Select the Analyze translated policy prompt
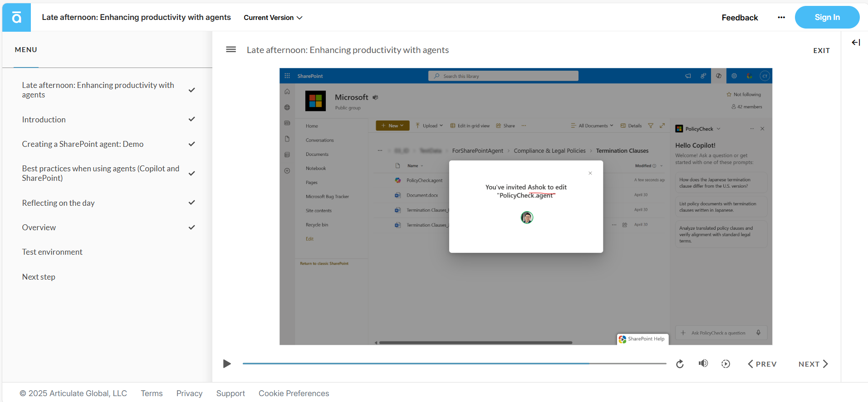The width and height of the screenshot is (868, 402). (721, 234)
